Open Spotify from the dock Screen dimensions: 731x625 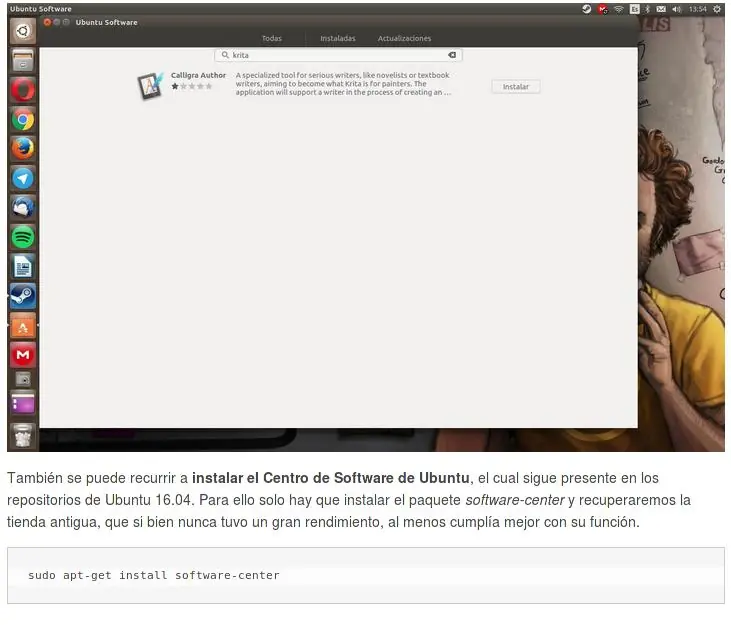(x=22, y=237)
